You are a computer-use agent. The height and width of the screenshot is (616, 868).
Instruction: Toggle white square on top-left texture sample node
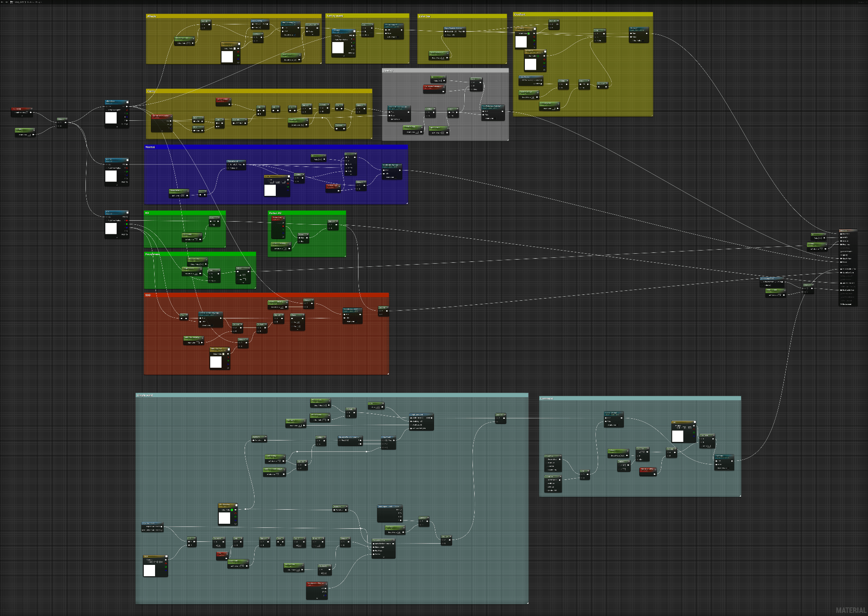(x=127, y=102)
